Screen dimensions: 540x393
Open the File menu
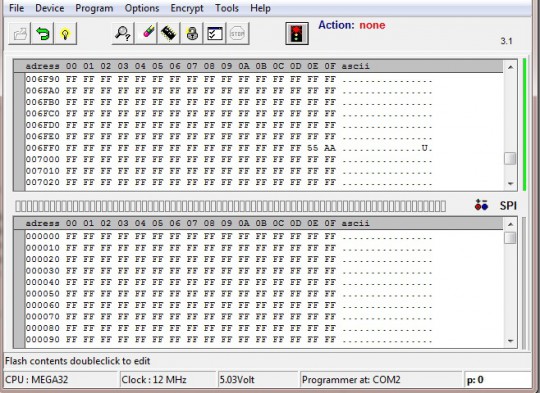point(16,8)
